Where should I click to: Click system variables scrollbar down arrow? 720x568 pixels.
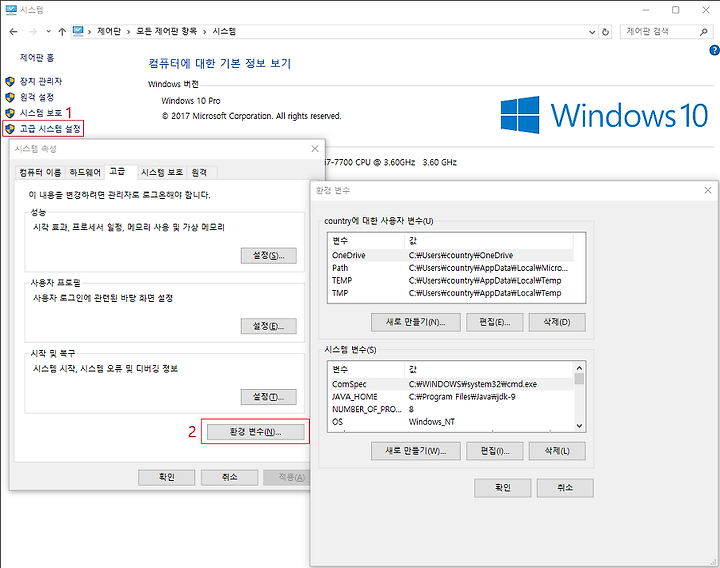coord(579,426)
